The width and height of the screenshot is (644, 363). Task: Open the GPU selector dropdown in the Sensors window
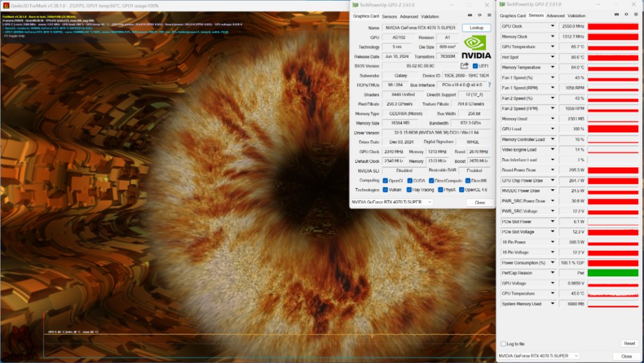click(538, 356)
